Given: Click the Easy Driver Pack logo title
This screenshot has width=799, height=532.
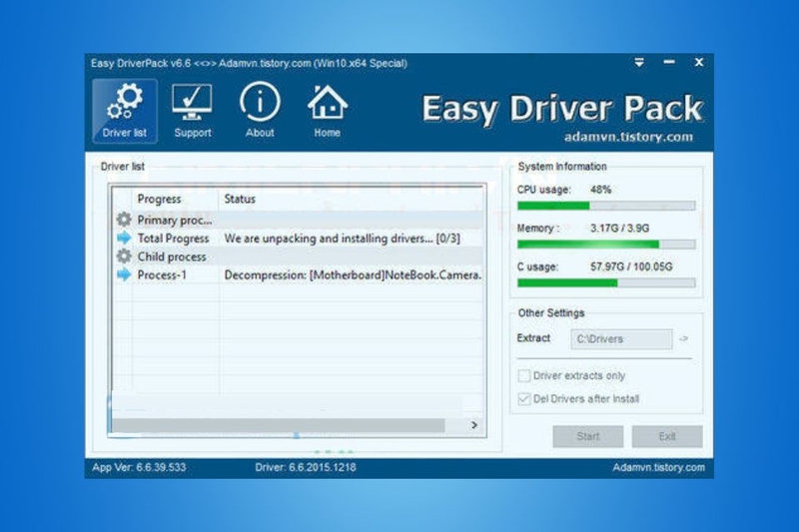Looking at the screenshot, I should click(x=562, y=109).
